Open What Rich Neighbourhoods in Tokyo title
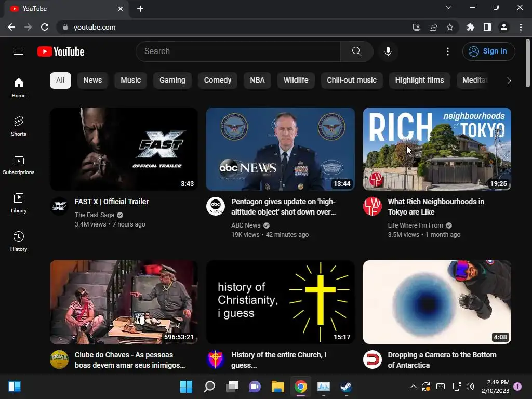The image size is (532, 399). 436,207
